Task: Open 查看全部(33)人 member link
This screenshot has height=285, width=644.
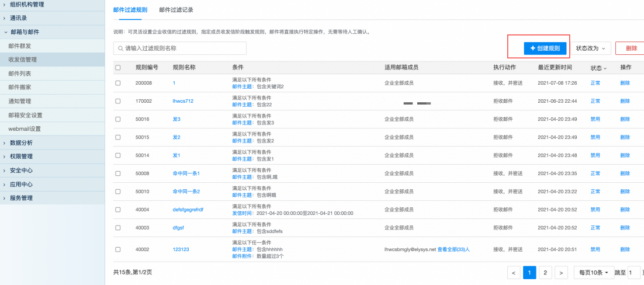Action: (453, 249)
